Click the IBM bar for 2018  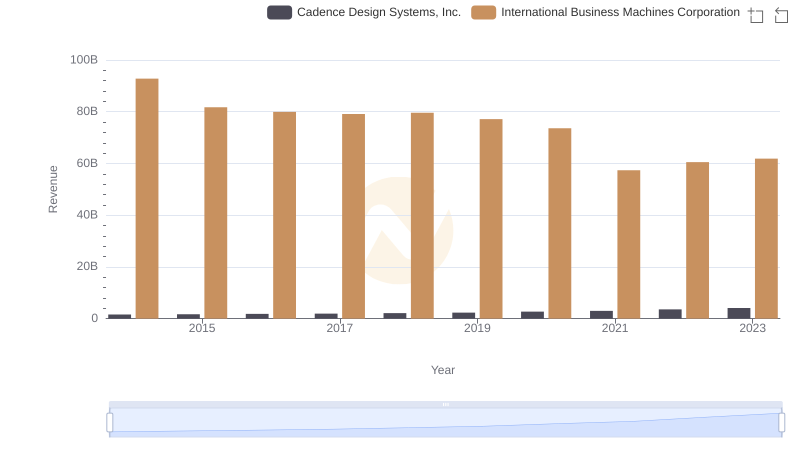tap(422, 216)
